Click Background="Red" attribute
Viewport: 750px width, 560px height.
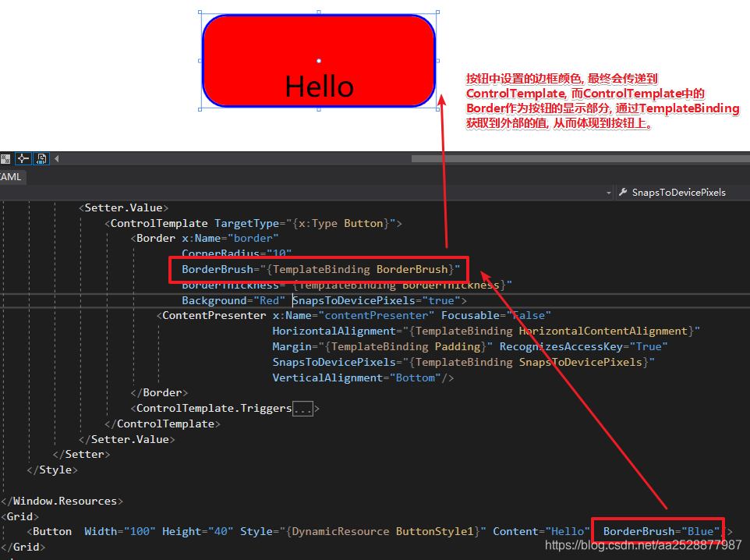click(x=233, y=300)
